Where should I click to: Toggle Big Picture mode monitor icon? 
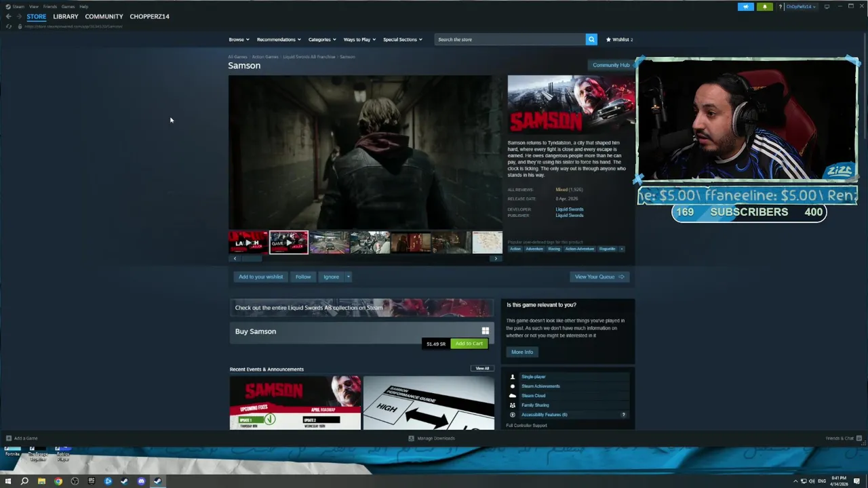click(827, 7)
